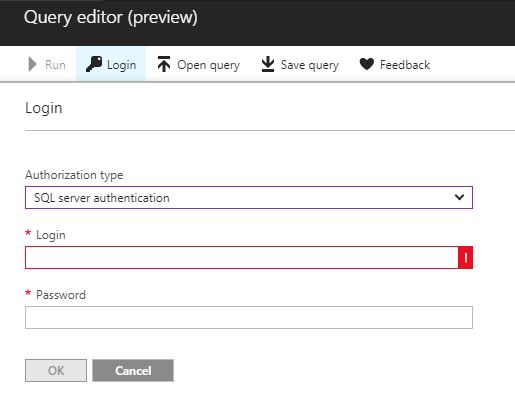This screenshot has height=400, width=515.
Task: Click the Query editor (preview) title
Action: coord(111,17)
